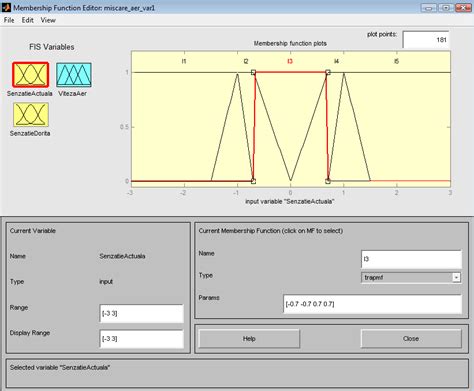474x391 pixels.
Task: Select the VitezaAer variable icon
Action: pos(74,75)
